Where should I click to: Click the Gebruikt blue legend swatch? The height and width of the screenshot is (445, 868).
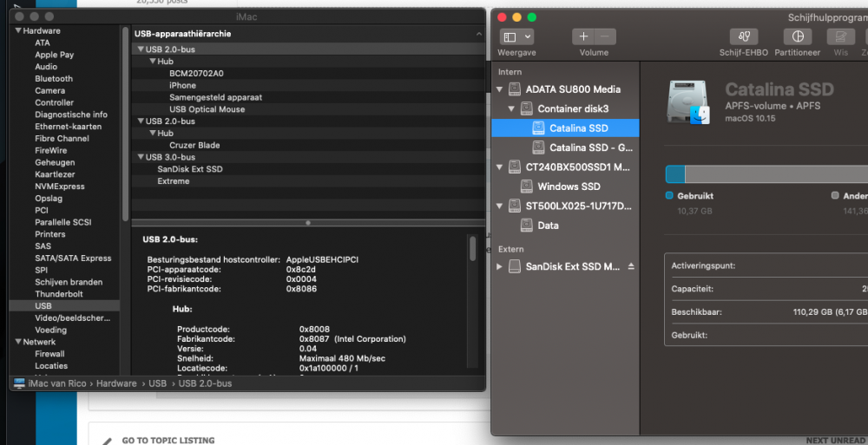point(668,195)
